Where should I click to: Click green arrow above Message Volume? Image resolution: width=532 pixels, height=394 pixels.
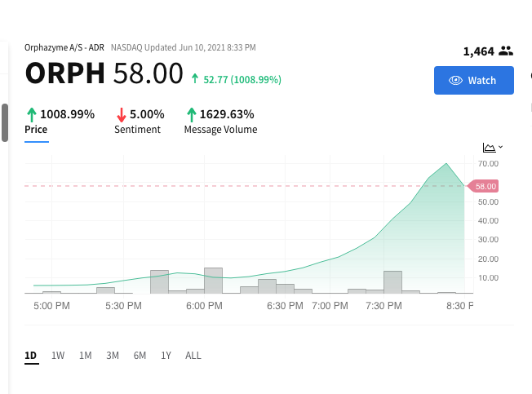(192, 114)
